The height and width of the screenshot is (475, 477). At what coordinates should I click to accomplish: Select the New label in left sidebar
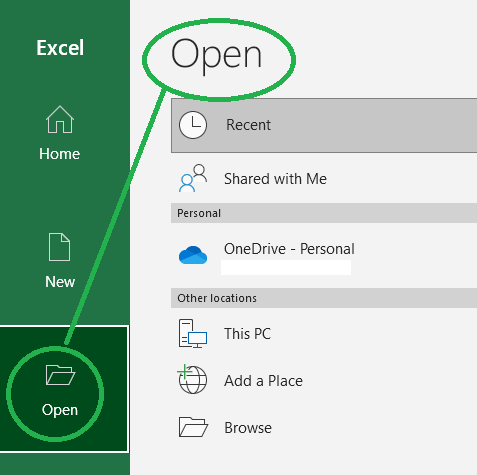pyautogui.click(x=60, y=282)
